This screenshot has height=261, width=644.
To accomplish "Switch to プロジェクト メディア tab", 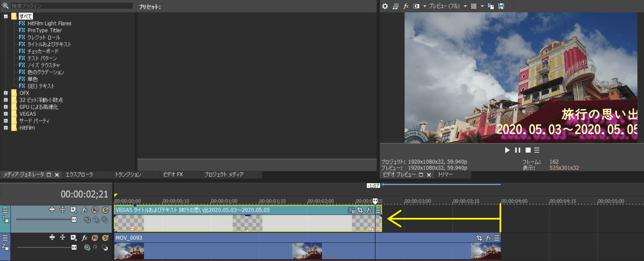I will (224, 174).
